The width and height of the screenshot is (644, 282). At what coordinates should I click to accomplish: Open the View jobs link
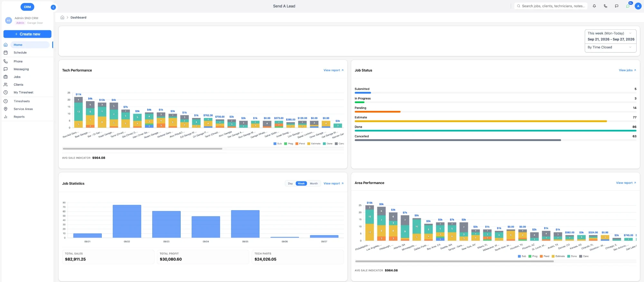[627, 70]
